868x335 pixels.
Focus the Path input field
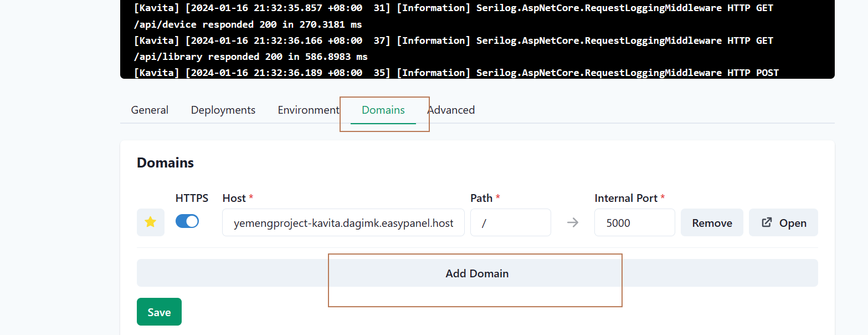coord(510,223)
